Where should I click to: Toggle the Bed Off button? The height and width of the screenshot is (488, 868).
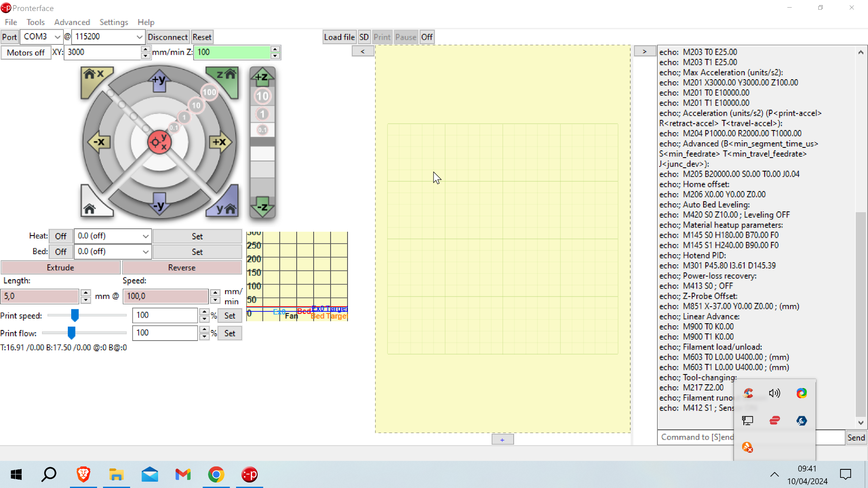[x=61, y=252]
